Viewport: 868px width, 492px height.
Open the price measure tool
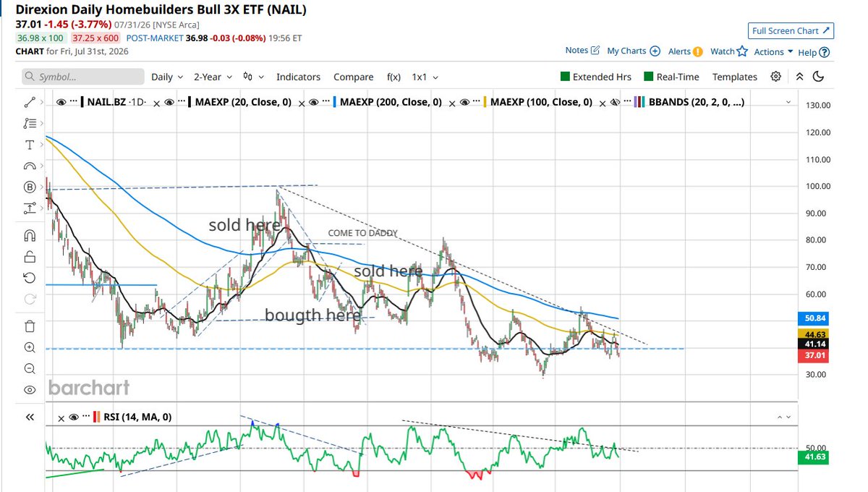(30, 208)
